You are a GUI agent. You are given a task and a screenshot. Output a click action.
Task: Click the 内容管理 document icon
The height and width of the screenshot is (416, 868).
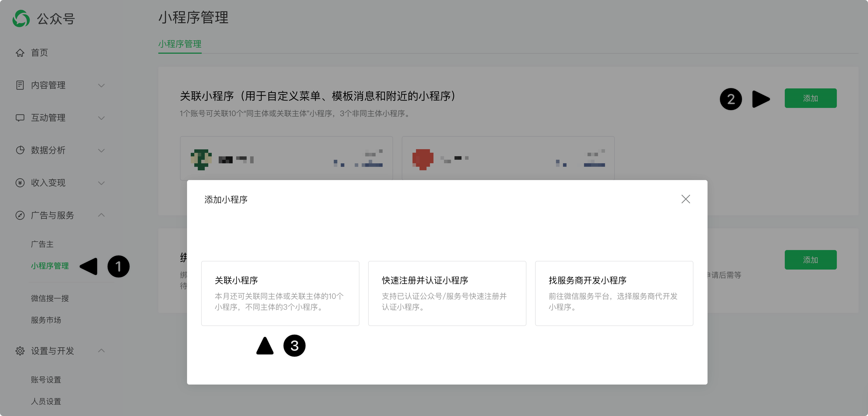tap(20, 85)
